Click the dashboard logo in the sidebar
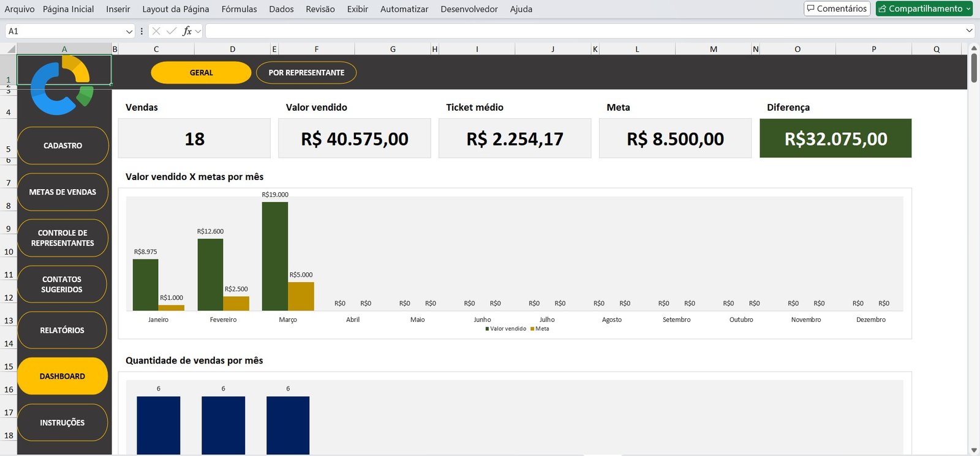Screen dimensions: 980x456 [x=61, y=85]
